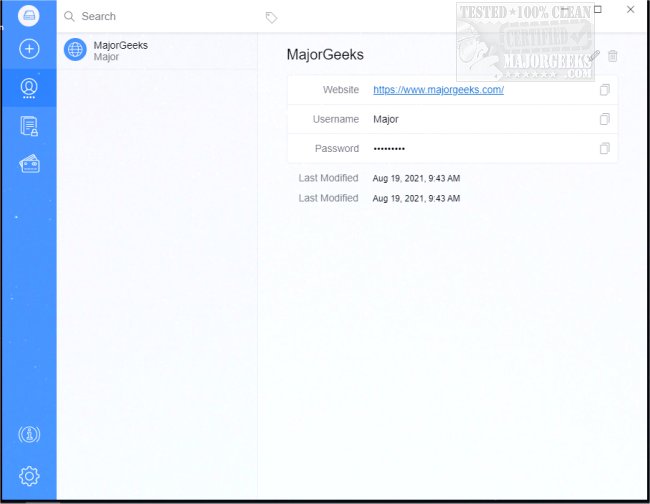Image resolution: width=650 pixels, height=504 pixels.
Task: Click the MajorGeeks title heading
Action: coord(325,55)
